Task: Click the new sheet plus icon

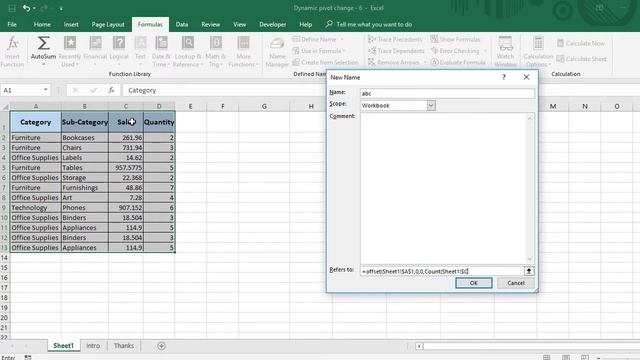Action: pyautogui.click(x=161, y=346)
